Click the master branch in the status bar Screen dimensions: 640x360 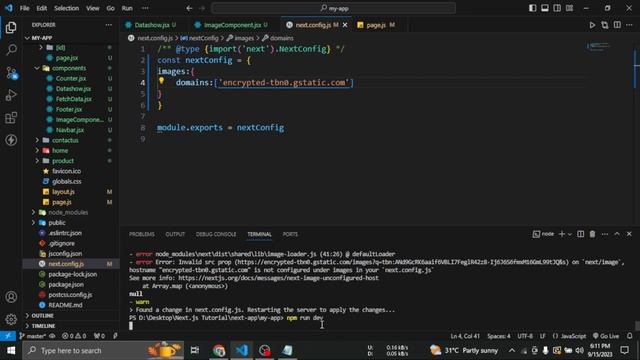33,336
